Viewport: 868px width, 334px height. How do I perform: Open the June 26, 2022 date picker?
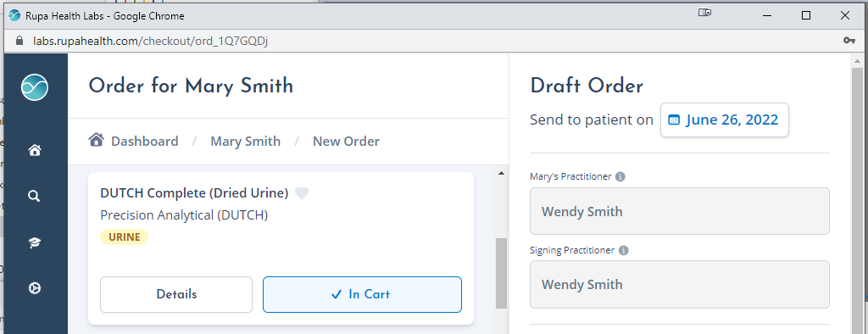coord(724,120)
